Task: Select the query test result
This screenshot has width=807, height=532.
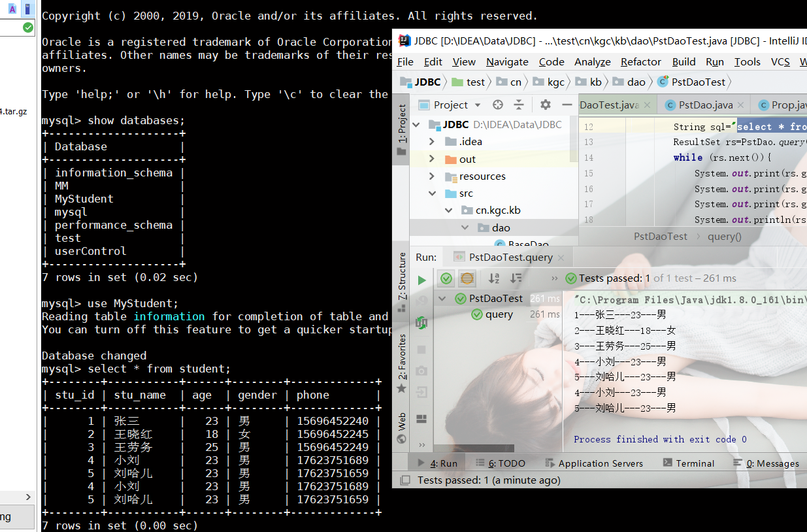Action: click(x=499, y=314)
